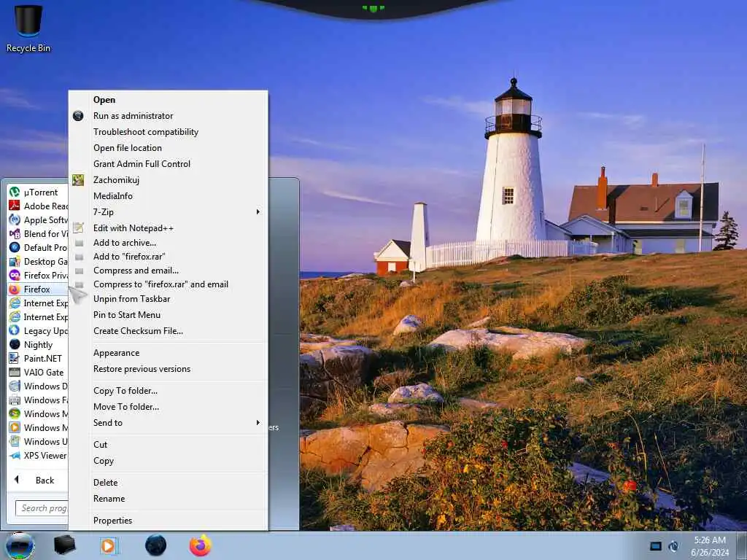Choose Grant Admin Full Control
The width and height of the screenshot is (747, 560).
142,164
